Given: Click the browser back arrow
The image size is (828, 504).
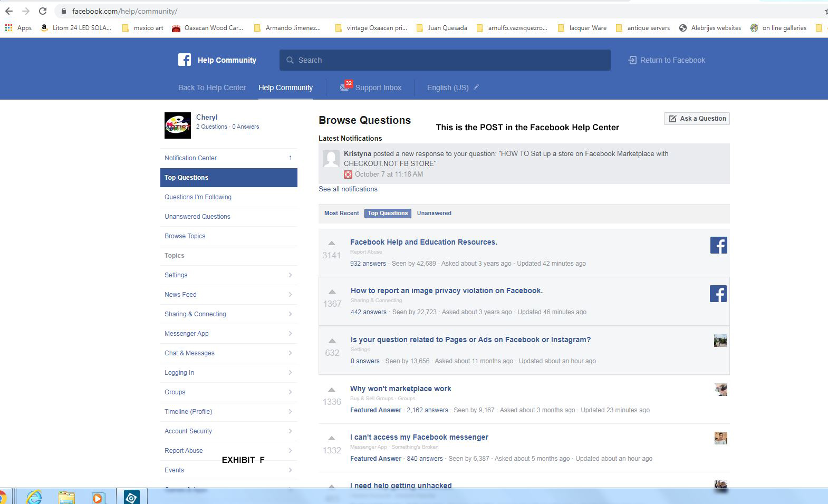Looking at the screenshot, I should [x=9, y=11].
